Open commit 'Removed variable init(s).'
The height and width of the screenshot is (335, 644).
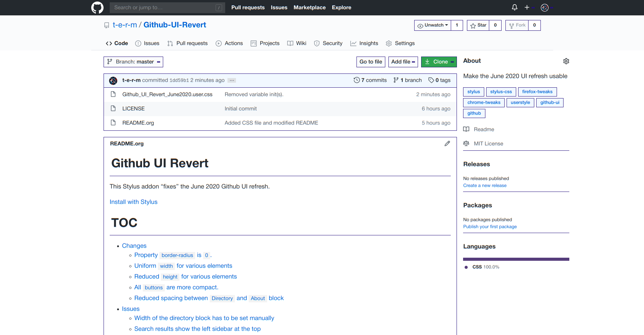tap(254, 95)
